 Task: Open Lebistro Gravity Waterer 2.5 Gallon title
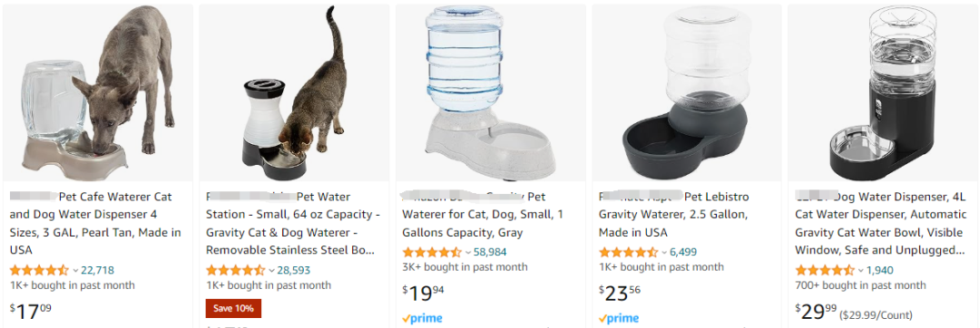click(x=673, y=215)
